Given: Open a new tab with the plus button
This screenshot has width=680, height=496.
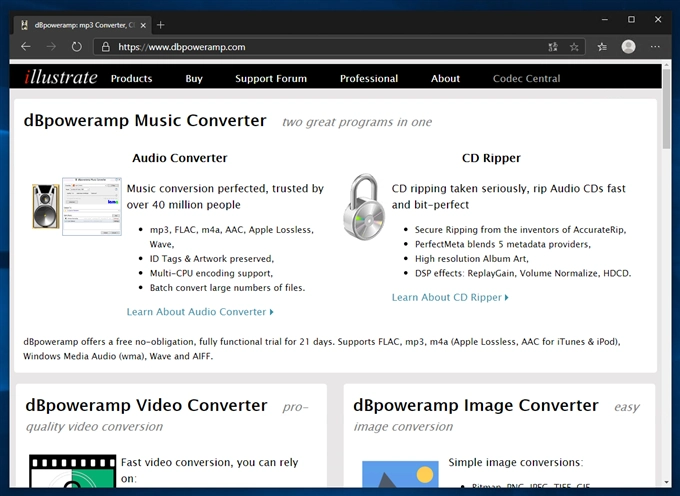Looking at the screenshot, I should click(160, 25).
